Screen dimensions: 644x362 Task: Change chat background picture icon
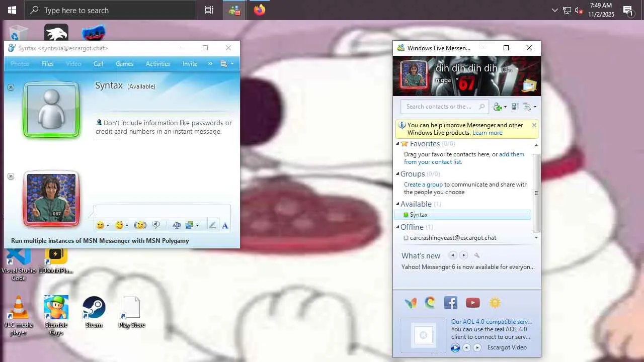pos(192,225)
